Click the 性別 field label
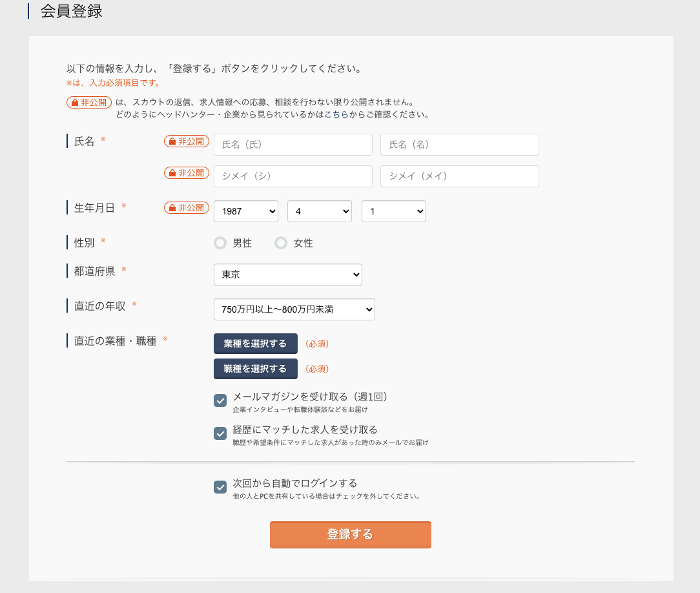The height and width of the screenshot is (593, 700). tap(84, 243)
